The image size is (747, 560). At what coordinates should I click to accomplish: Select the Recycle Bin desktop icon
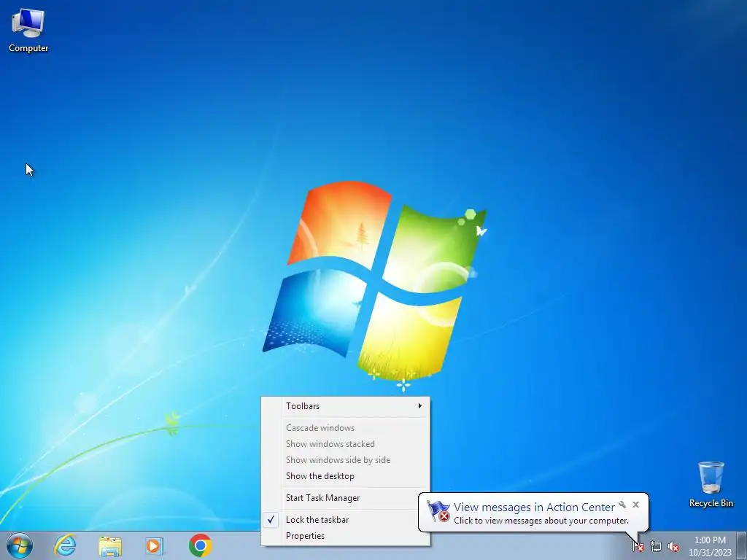(x=711, y=484)
